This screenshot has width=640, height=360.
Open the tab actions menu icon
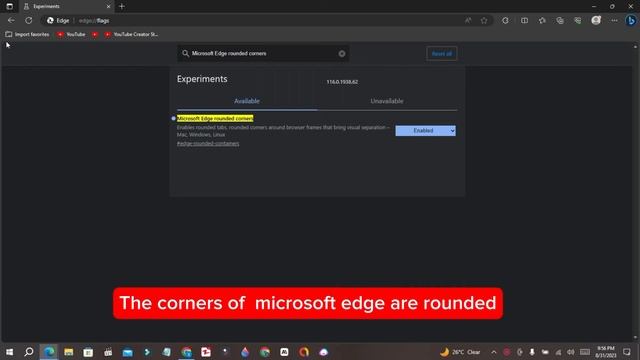pos(9,6)
